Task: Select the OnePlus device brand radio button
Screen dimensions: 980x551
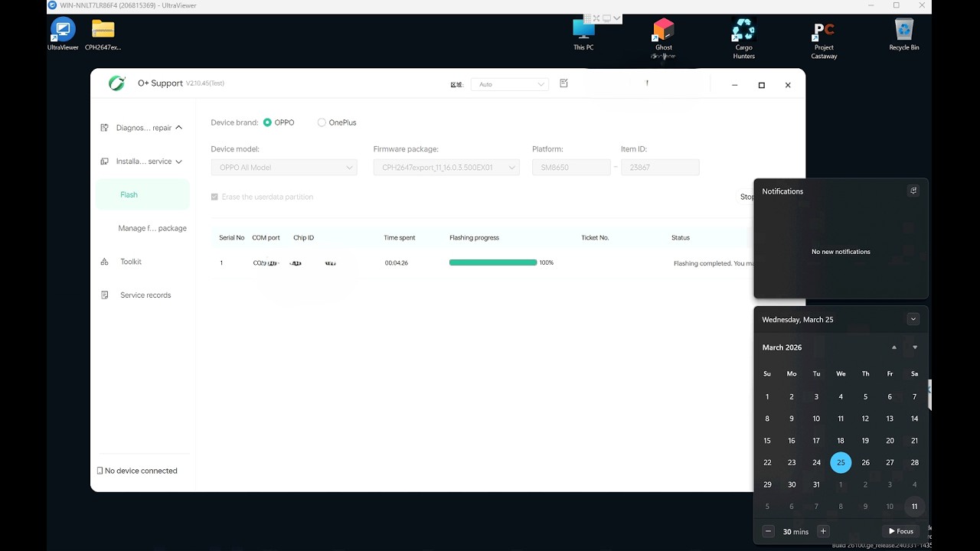Action: (322, 122)
